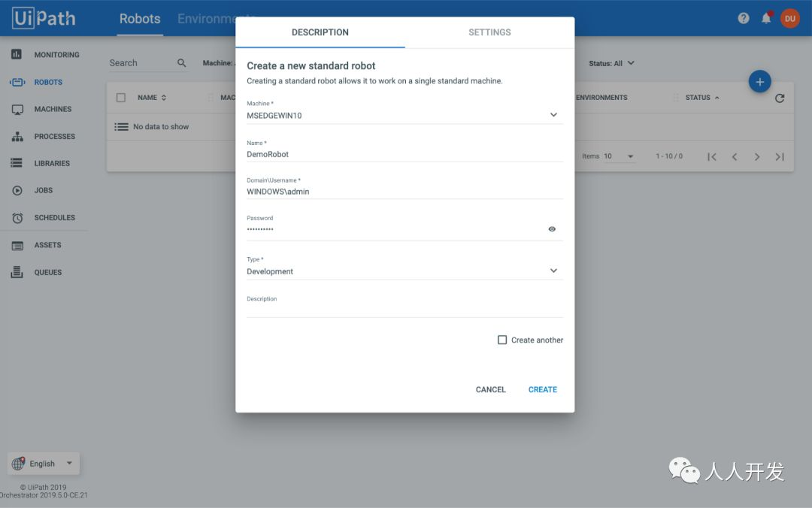Open the Jobs play icon
This screenshot has width=812, height=508.
[x=17, y=191]
